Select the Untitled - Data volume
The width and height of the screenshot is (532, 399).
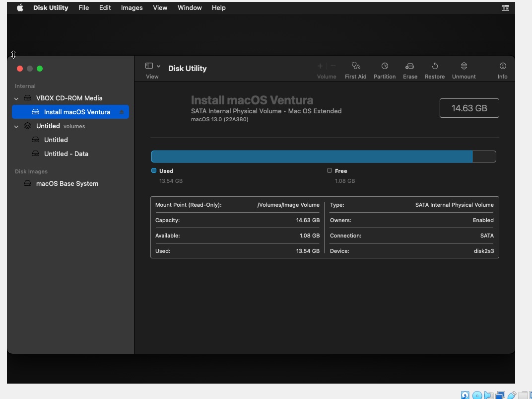pos(66,154)
